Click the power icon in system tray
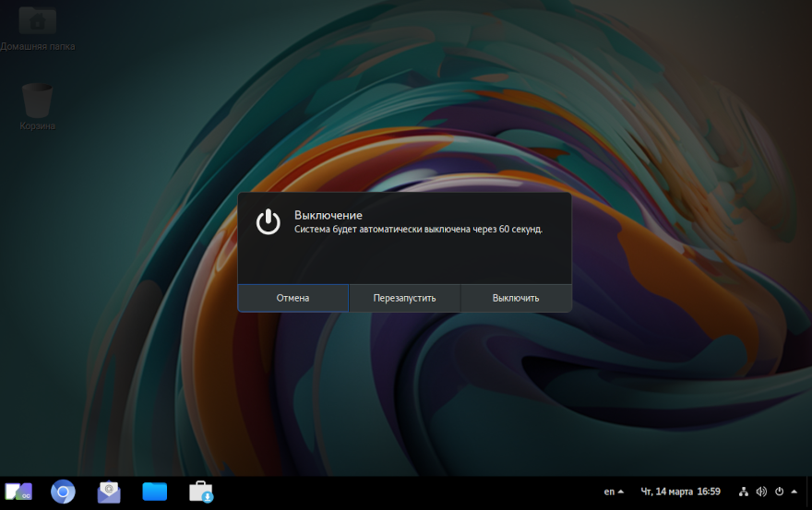The image size is (812, 510). (x=779, y=492)
